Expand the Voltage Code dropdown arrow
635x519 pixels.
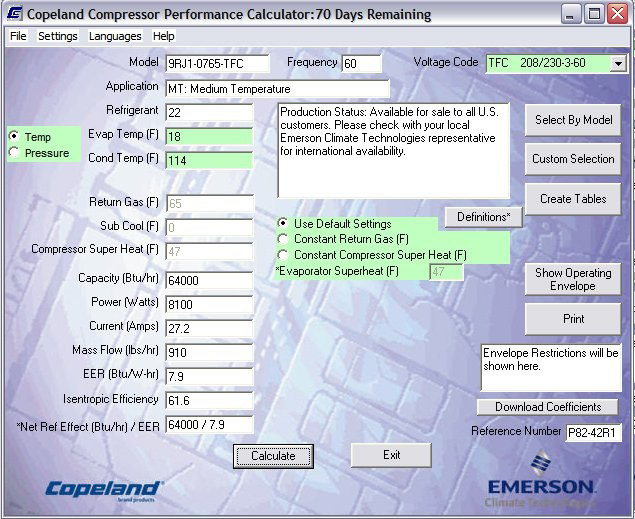pos(618,64)
